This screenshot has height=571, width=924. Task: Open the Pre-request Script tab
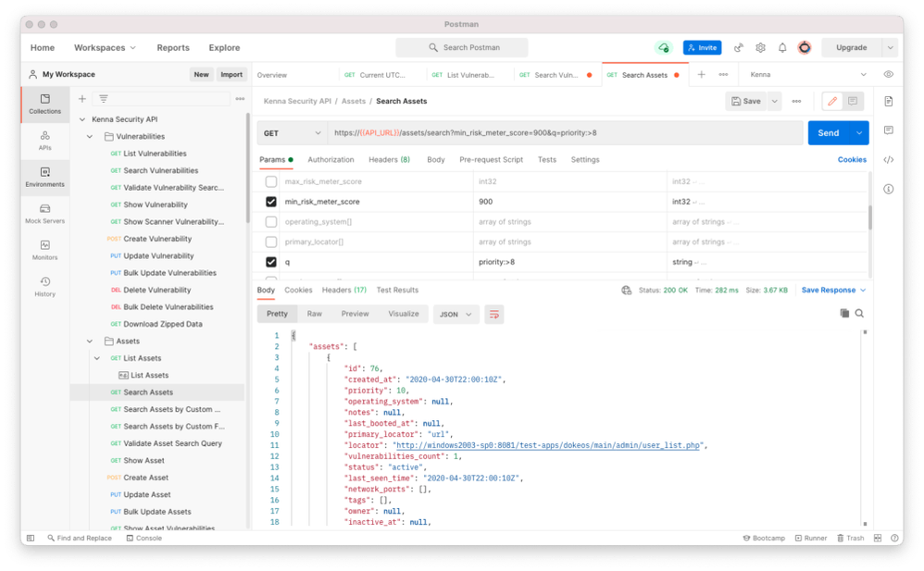(x=491, y=160)
